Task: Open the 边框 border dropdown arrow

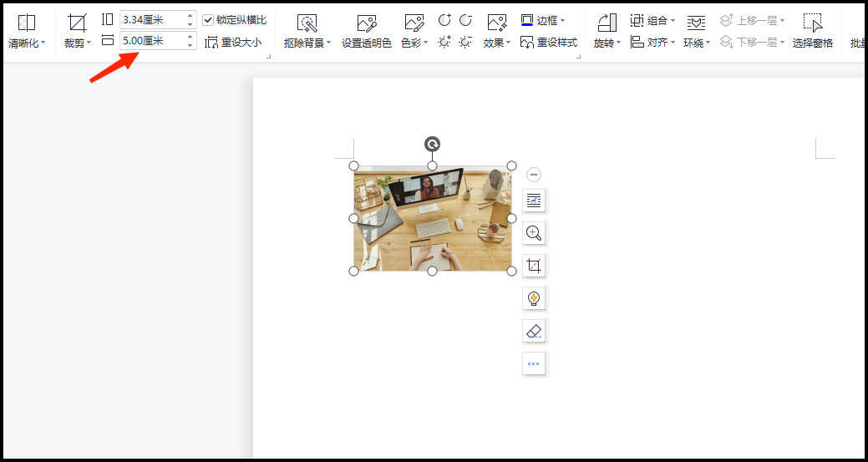Action: 562,21
